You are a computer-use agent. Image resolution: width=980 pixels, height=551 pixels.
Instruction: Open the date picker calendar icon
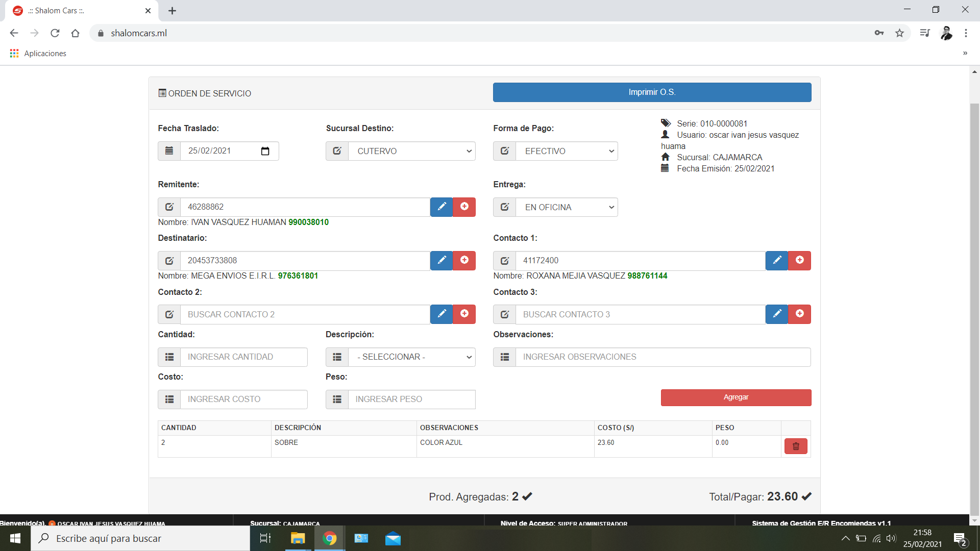point(265,151)
